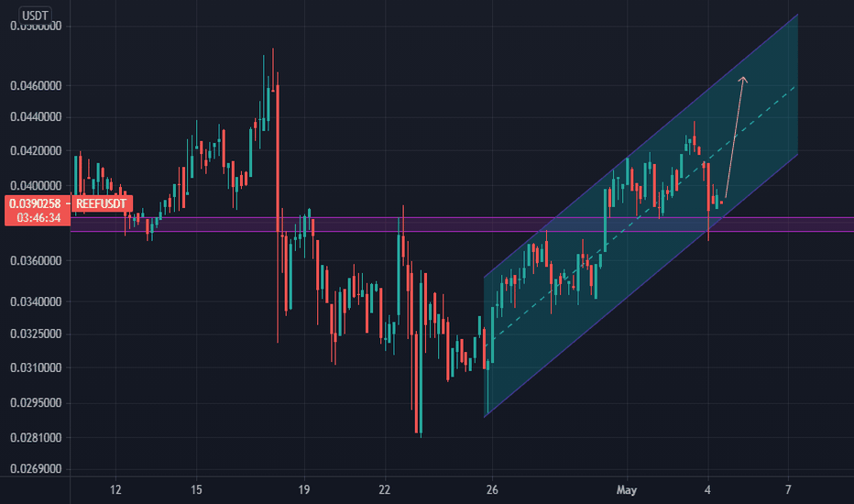Image resolution: width=854 pixels, height=504 pixels.
Task: Click the 0.0281000 price axis label
Action: tap(36, 437)
